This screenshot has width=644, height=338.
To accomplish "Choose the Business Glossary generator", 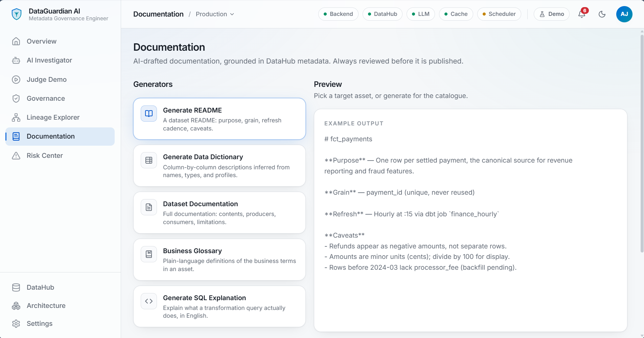I will click(x=220, y=260).
